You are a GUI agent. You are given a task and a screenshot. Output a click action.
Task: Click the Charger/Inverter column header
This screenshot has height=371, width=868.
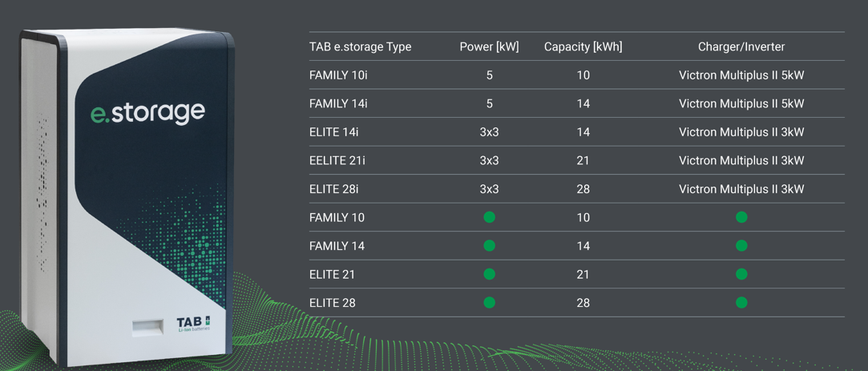pyautogui.click(x=741, y=46)
